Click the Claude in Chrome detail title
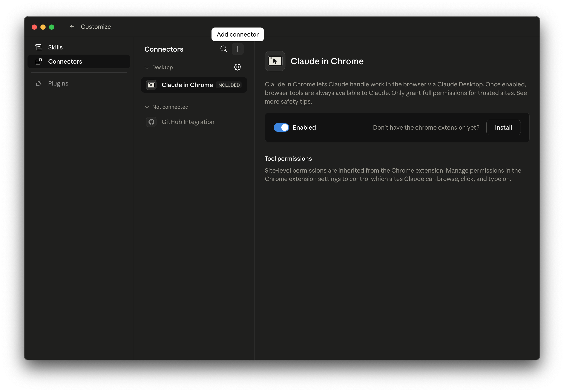 tap(327, 61)
